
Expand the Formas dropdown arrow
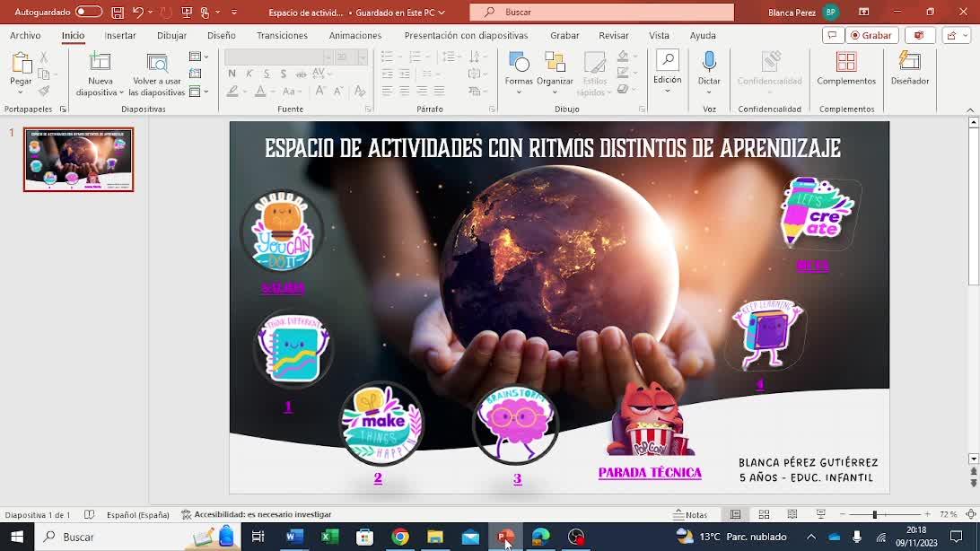click(519, 92)
